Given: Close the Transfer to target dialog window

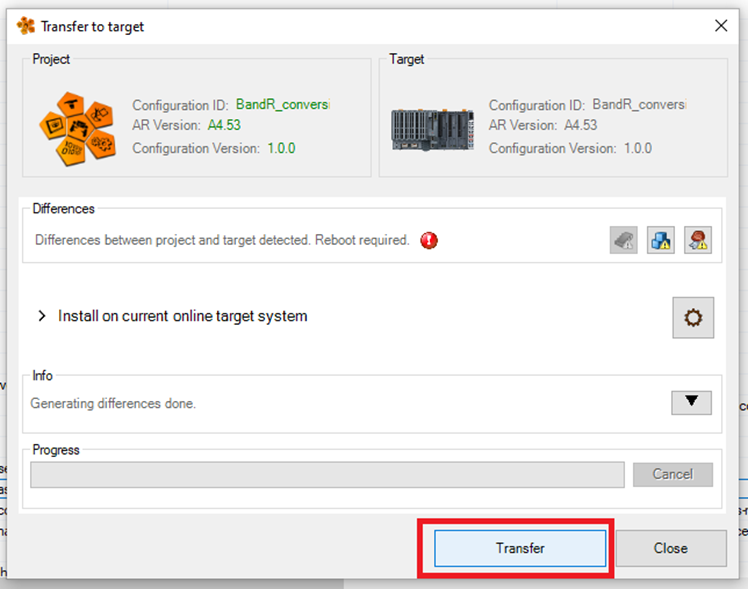Looking at the screenshot, I should [720, 26].
